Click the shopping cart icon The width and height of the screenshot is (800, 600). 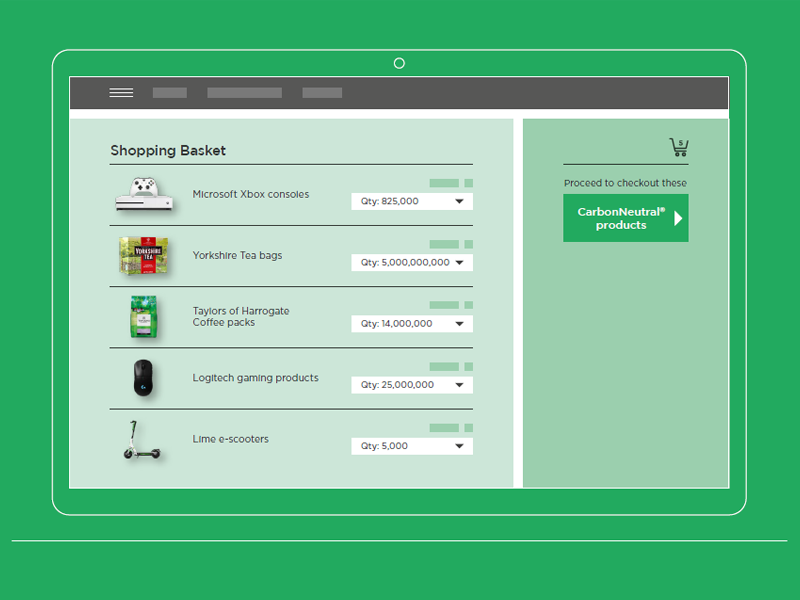point(679,148)
